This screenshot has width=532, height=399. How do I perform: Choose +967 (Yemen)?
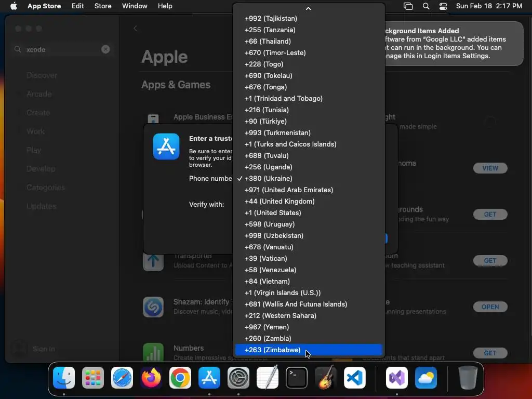point(309,327)
